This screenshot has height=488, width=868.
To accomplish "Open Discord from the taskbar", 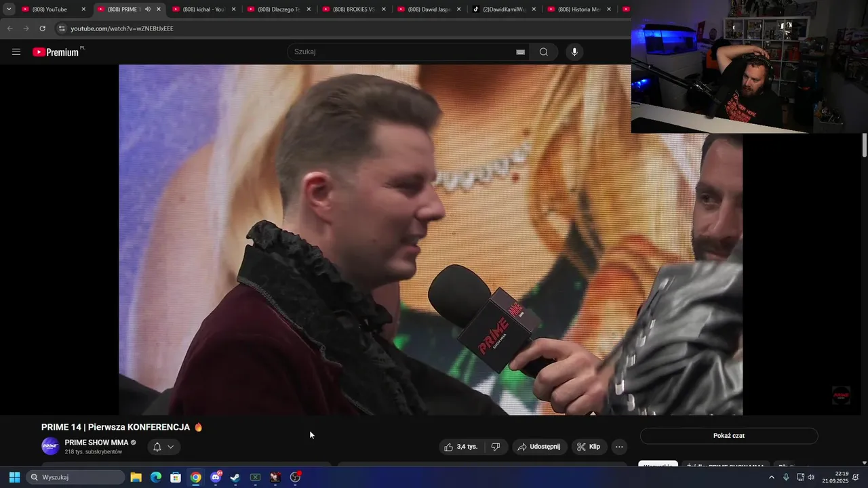I will [216, 477].
